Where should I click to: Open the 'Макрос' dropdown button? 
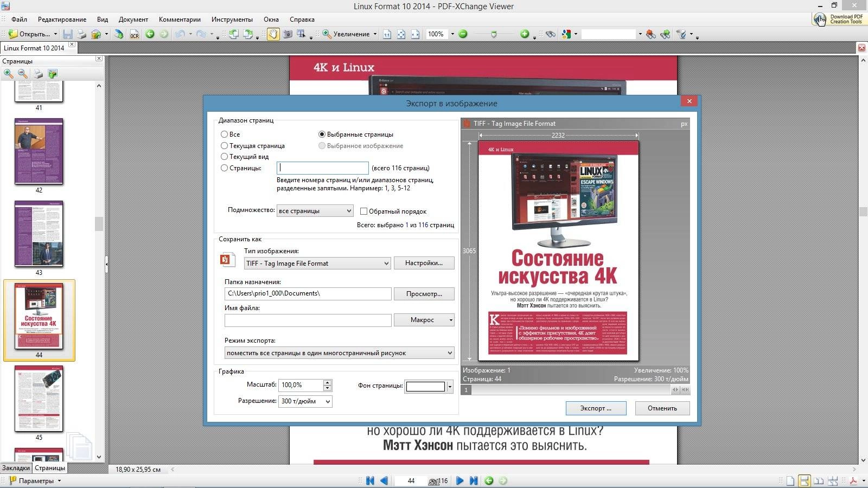424,320
